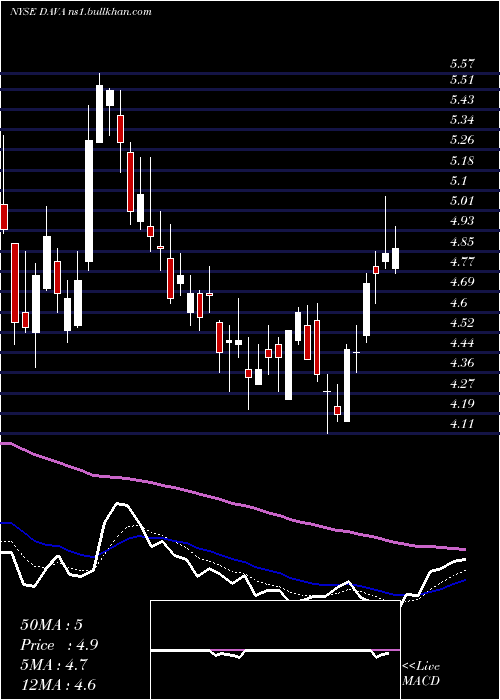Click the 4.77 price axis label
The height and width of the screenshot is (700, 500).
tap(462, 262)
